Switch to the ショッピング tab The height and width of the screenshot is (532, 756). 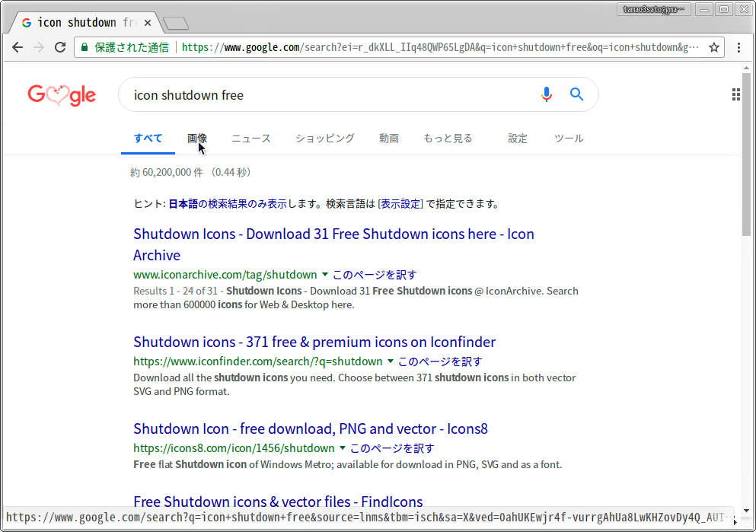click(325, 139)
